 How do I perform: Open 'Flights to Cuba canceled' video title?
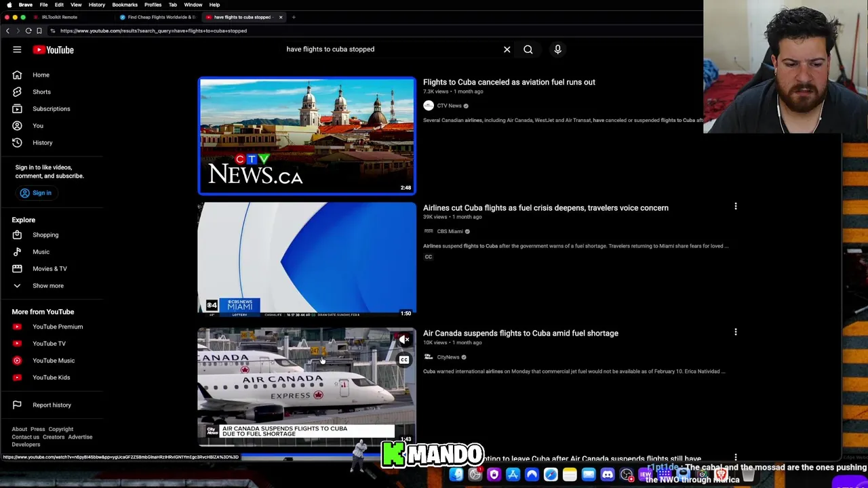509,82
